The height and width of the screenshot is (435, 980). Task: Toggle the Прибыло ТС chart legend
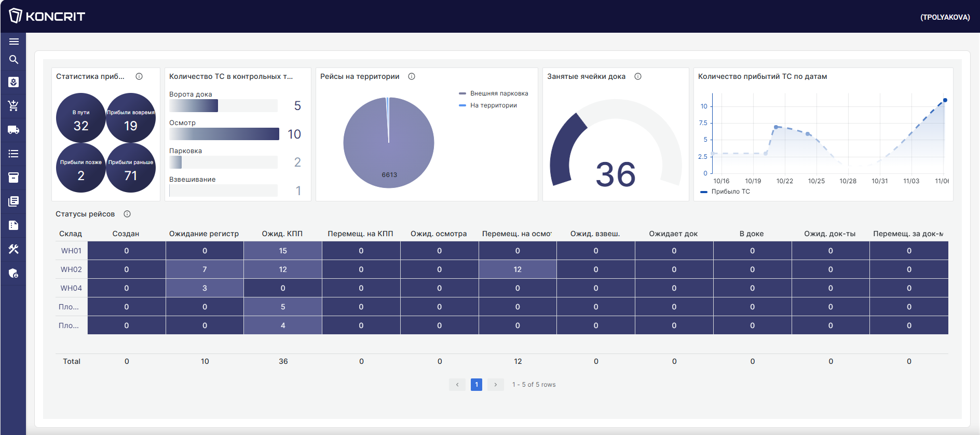point(725,192)
